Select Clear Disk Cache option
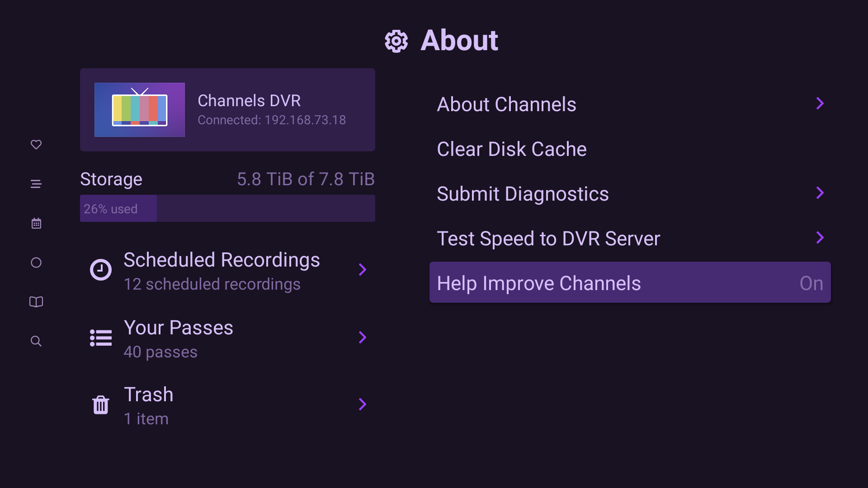 coord(511,149)
